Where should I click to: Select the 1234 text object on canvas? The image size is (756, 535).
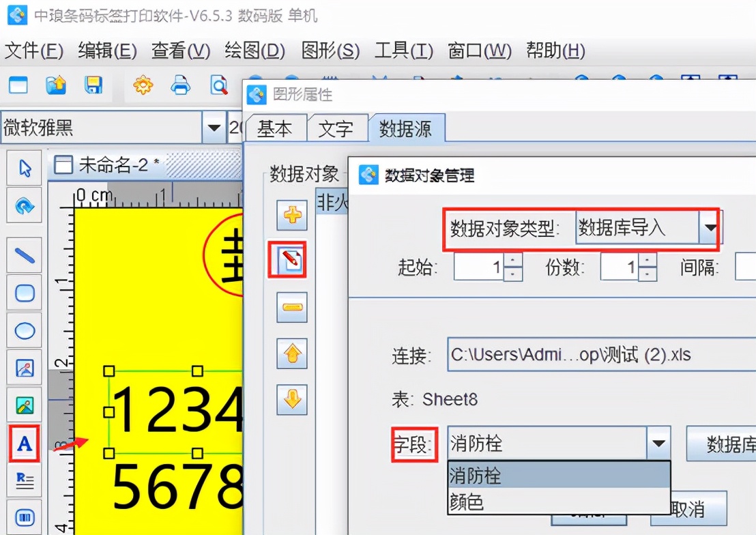177,411
